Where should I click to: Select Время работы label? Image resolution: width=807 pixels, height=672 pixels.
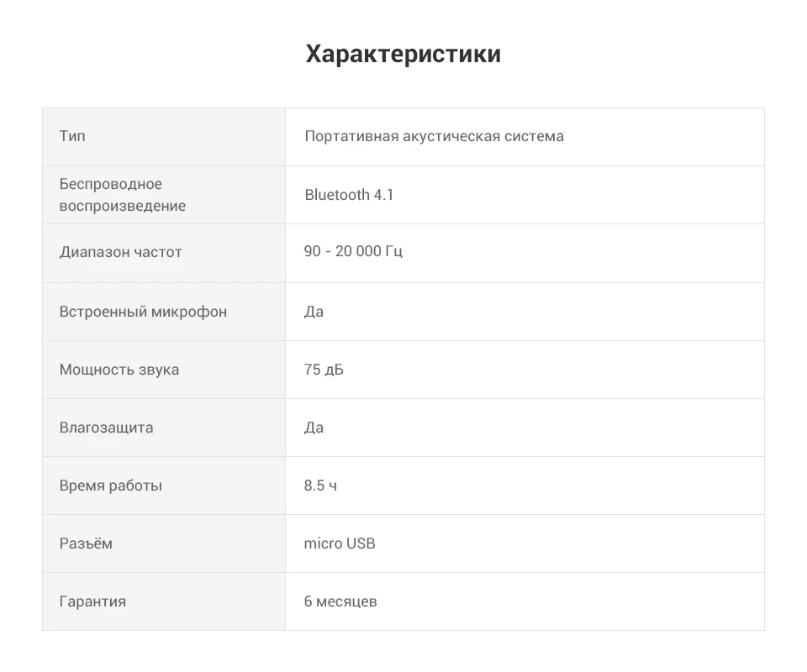(x=111, y=486)
